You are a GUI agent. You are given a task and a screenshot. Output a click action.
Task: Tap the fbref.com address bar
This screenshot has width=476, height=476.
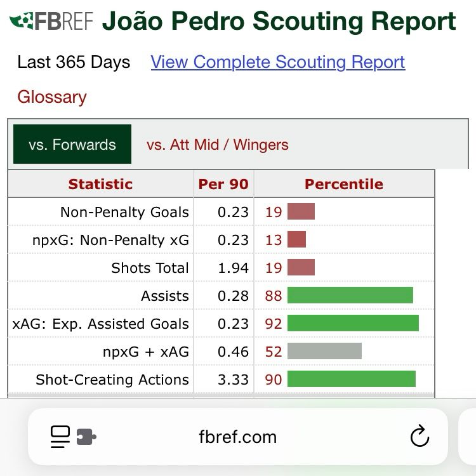238,437
